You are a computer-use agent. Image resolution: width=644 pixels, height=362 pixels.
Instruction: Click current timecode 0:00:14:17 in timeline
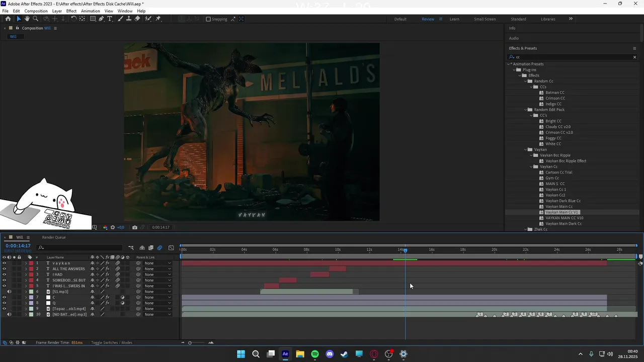18,246
